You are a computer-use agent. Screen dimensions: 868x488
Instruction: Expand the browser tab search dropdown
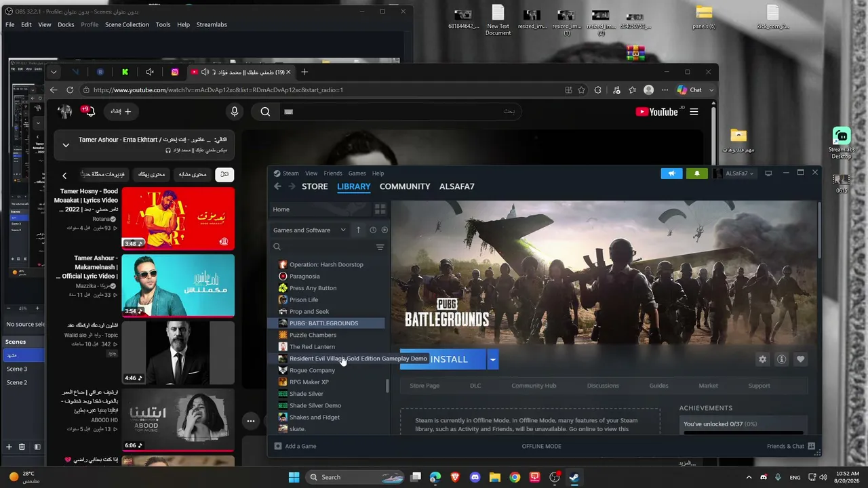click(54, 72)
